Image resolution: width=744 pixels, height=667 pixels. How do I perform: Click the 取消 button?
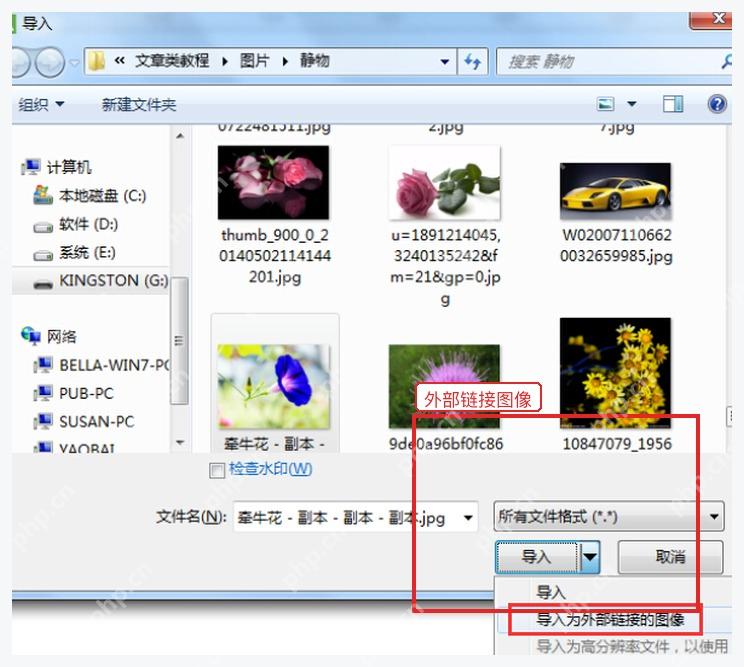(670, 556)
